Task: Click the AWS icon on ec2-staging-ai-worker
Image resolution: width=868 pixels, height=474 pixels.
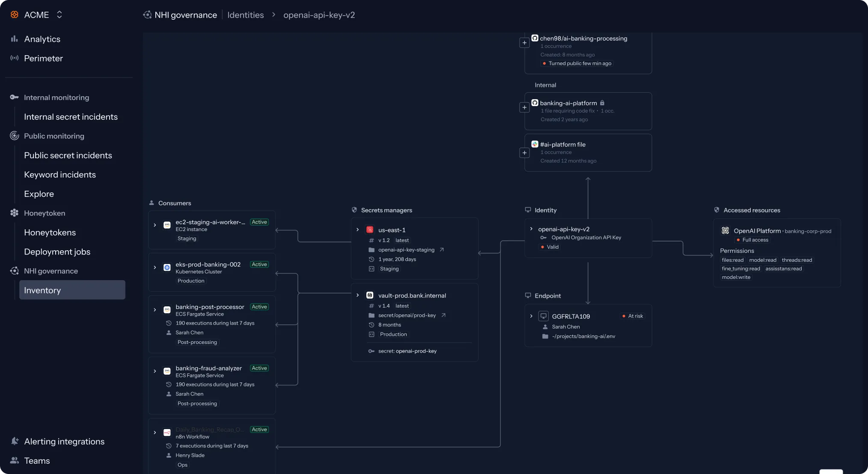Action: tap(167, 225)
